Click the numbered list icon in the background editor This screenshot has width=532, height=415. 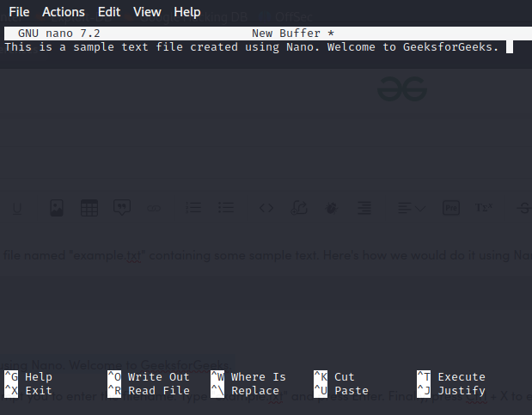193,208
